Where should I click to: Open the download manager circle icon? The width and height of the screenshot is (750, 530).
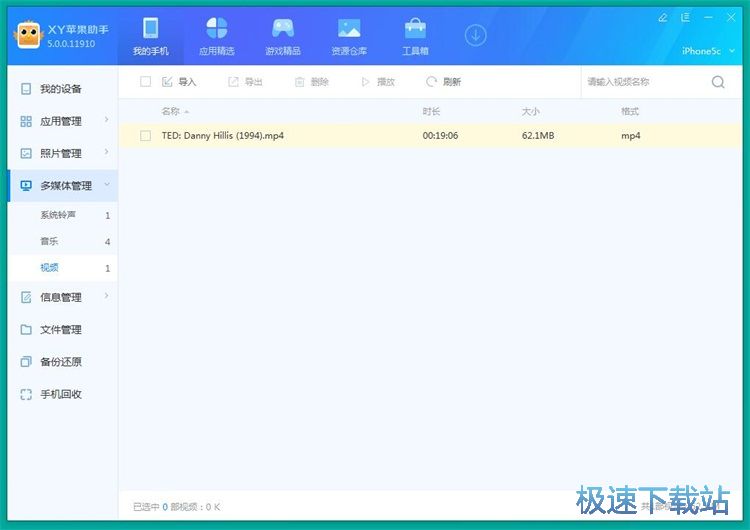tap(475, 35)
